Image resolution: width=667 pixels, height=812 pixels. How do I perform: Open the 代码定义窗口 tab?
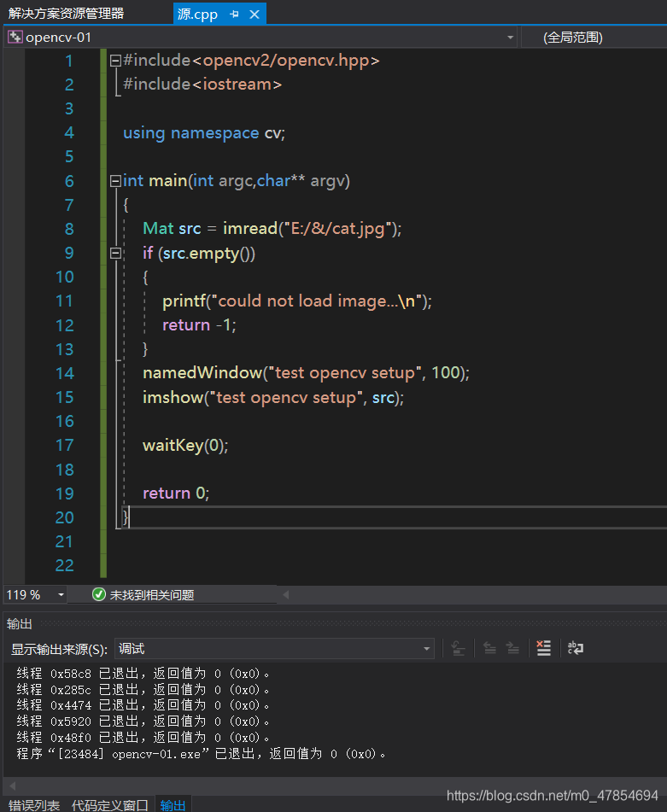pyautogui.click(x=110, y=805)
